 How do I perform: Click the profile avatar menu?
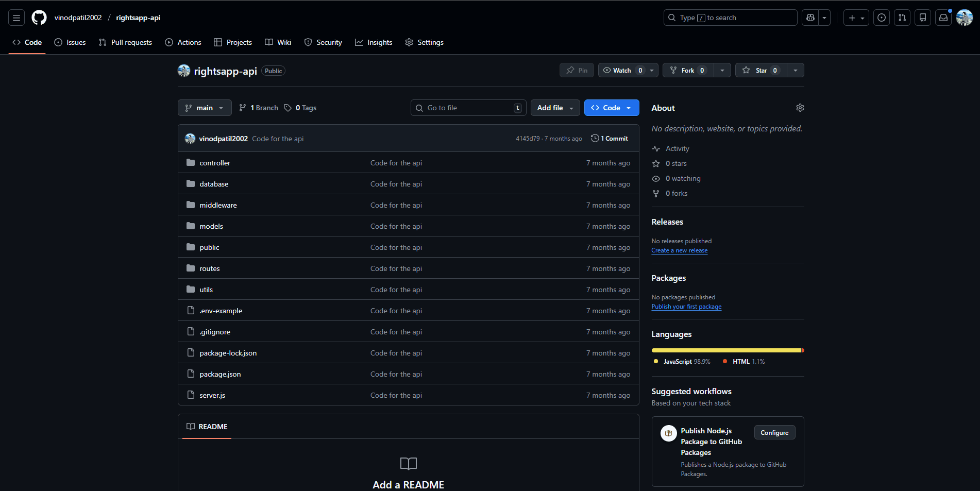pos(964,17)
